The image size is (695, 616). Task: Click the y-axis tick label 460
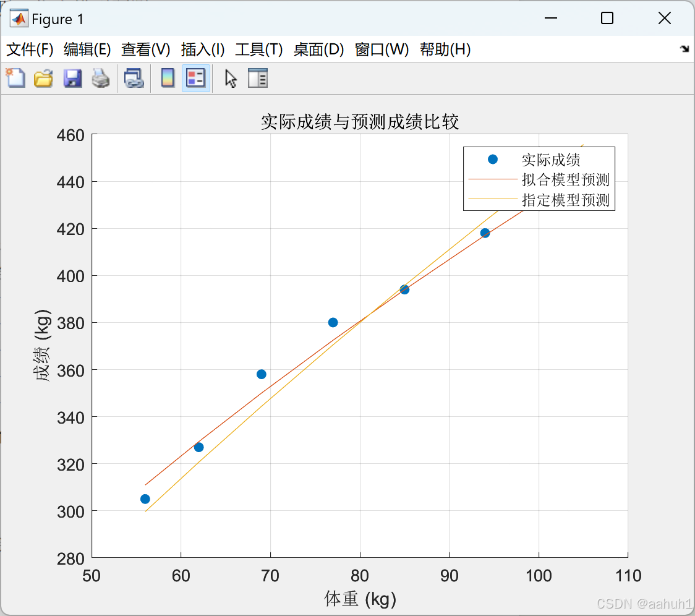[70, 135]
